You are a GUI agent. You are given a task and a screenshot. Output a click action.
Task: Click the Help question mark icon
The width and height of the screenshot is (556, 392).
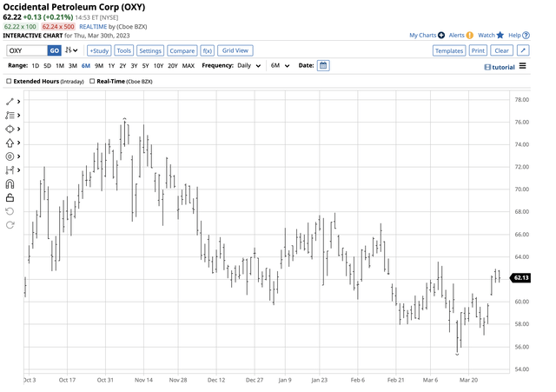tap(526, 35)
